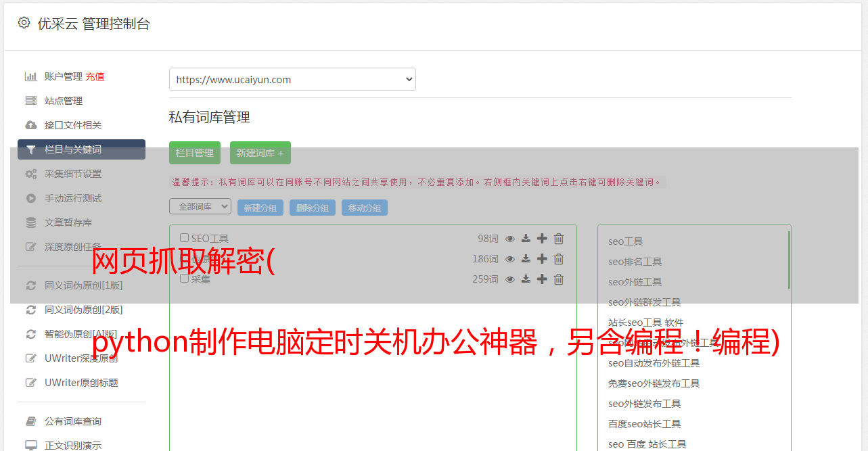868x451 pixels.
Task: Click the 新建词库 + button
Action: pyautogui.click(x=260, y=153)
